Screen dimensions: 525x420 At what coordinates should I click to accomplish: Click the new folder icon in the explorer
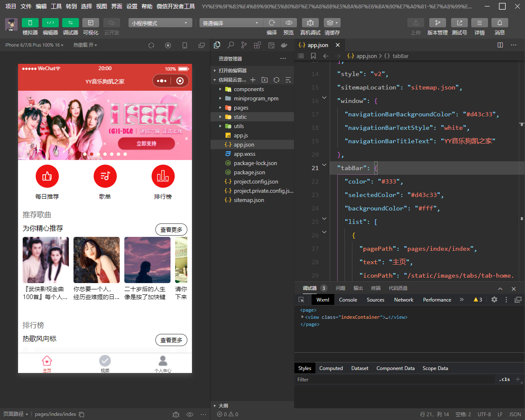click(x=265, y=80)
